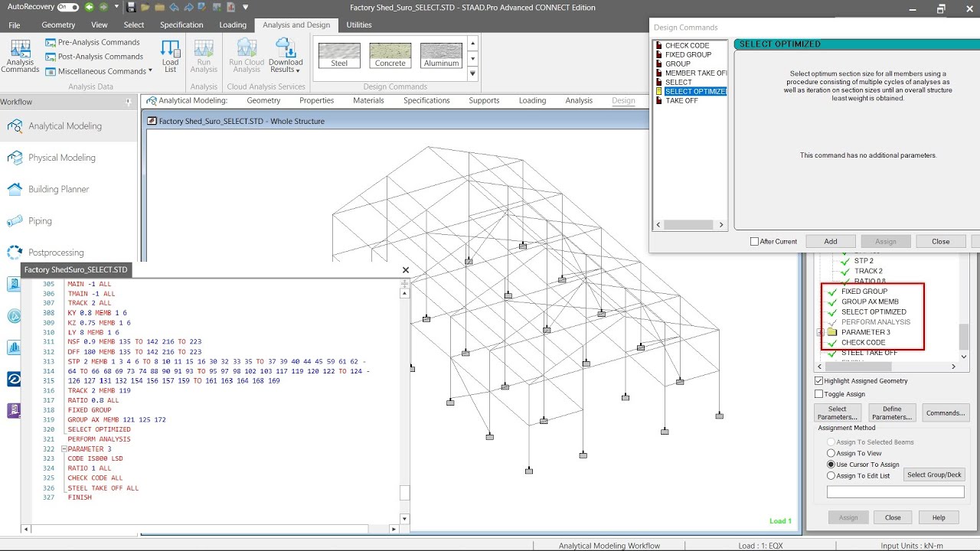Open the dropdown arrow after the green arrows

point(117,8)
